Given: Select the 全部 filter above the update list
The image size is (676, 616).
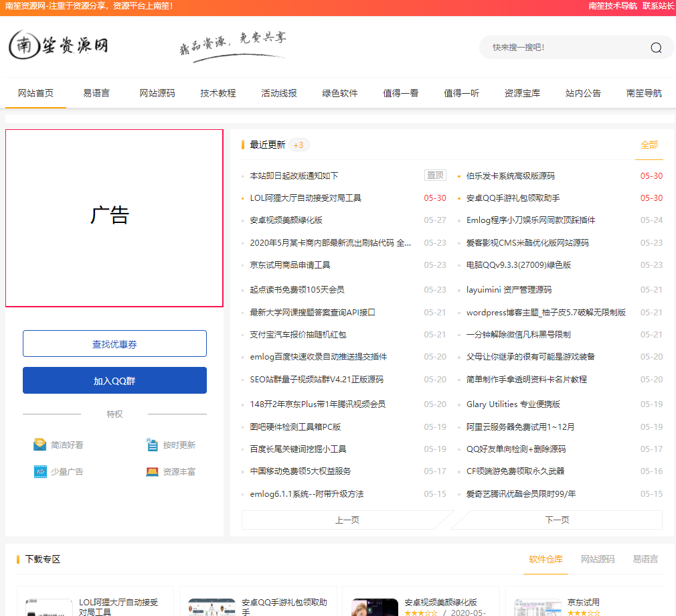Looking at the screenshot, I should 649,145.
